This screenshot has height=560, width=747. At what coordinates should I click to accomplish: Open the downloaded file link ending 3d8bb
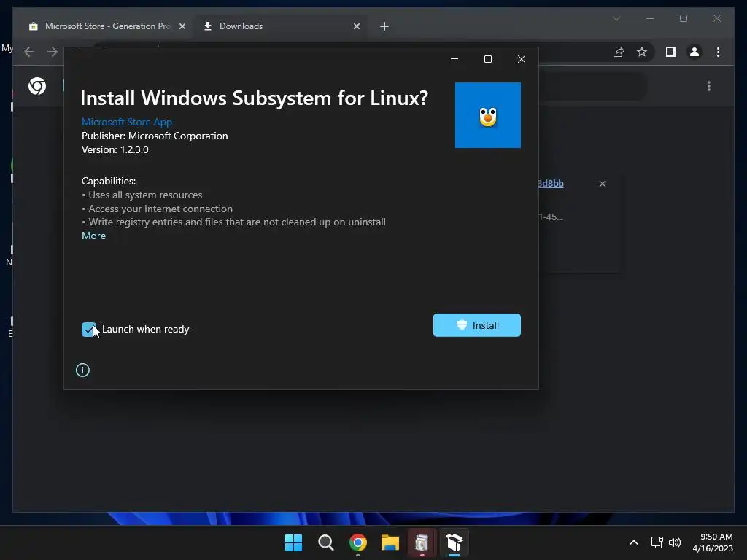(x=551, y=183)
